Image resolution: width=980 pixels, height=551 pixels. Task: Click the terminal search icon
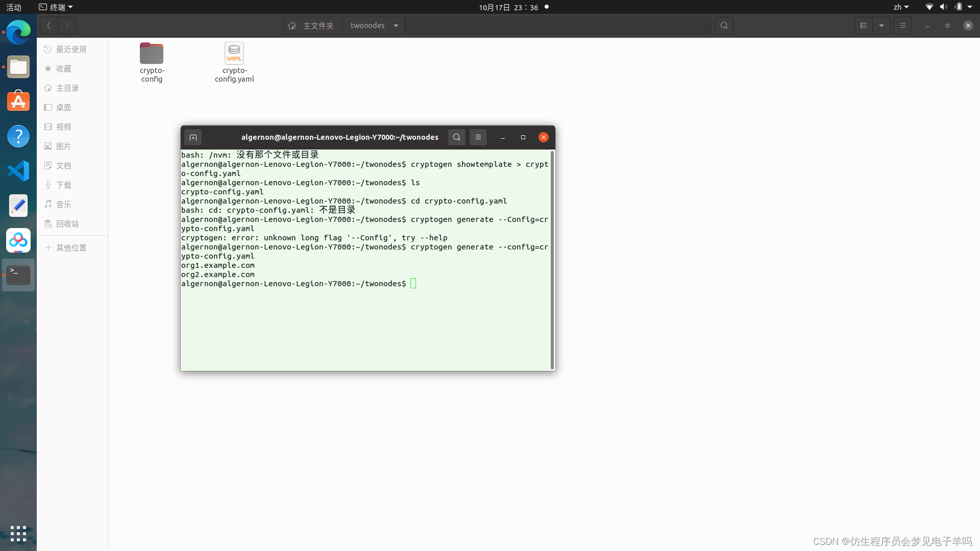(x=457, y=137)
